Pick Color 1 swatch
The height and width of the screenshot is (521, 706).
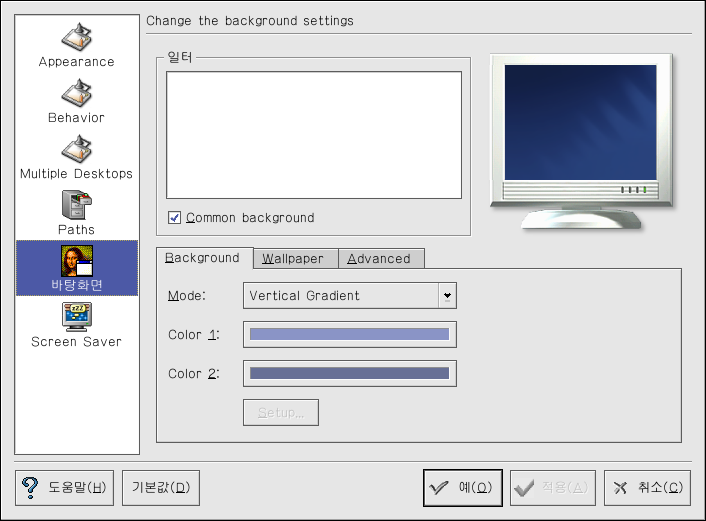(349, 334)
